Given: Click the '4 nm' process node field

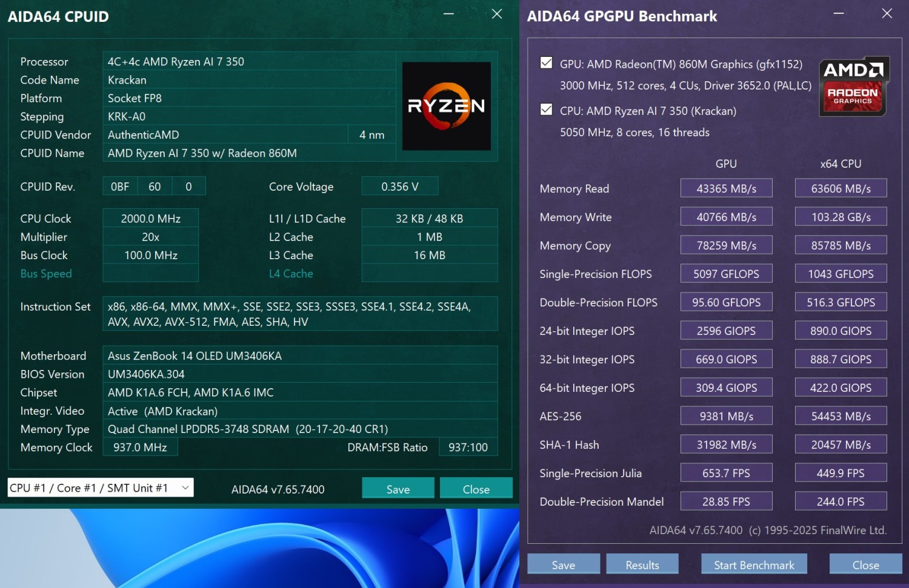Looking at the screenshot, I should [372, 134].
